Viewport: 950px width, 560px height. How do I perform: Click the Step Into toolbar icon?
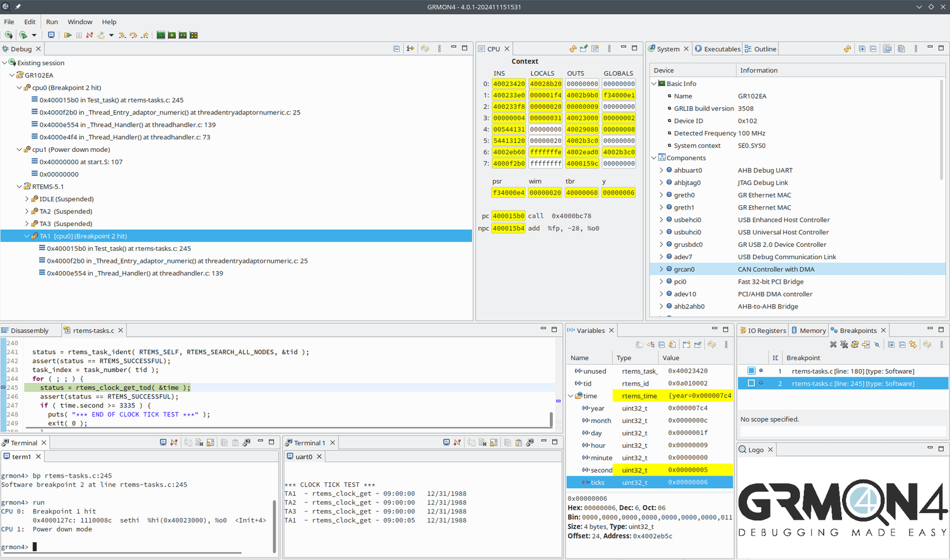point(122,36)
